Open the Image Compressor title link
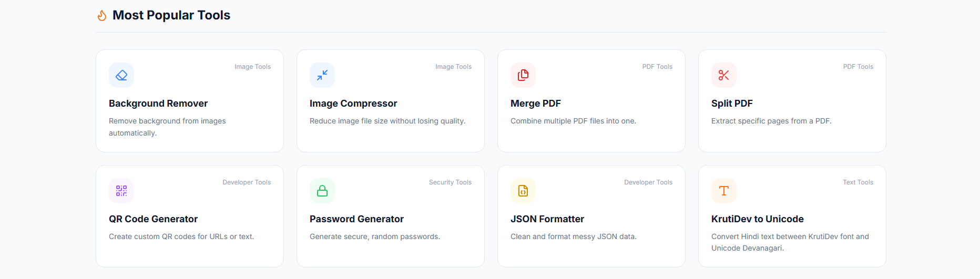980x279 pixels. click(x=353, y=104)
